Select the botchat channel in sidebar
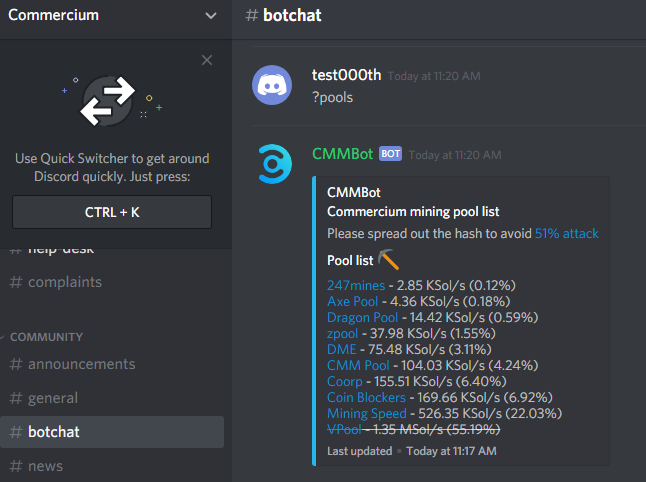This screenshot has width=646, height=482. tap(112, 432)
